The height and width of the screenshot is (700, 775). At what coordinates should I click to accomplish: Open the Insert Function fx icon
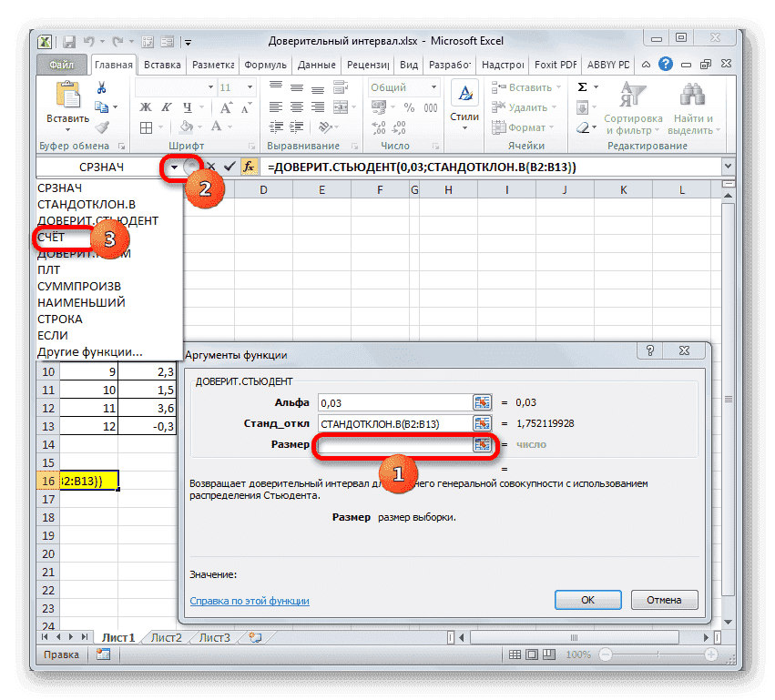249,167
